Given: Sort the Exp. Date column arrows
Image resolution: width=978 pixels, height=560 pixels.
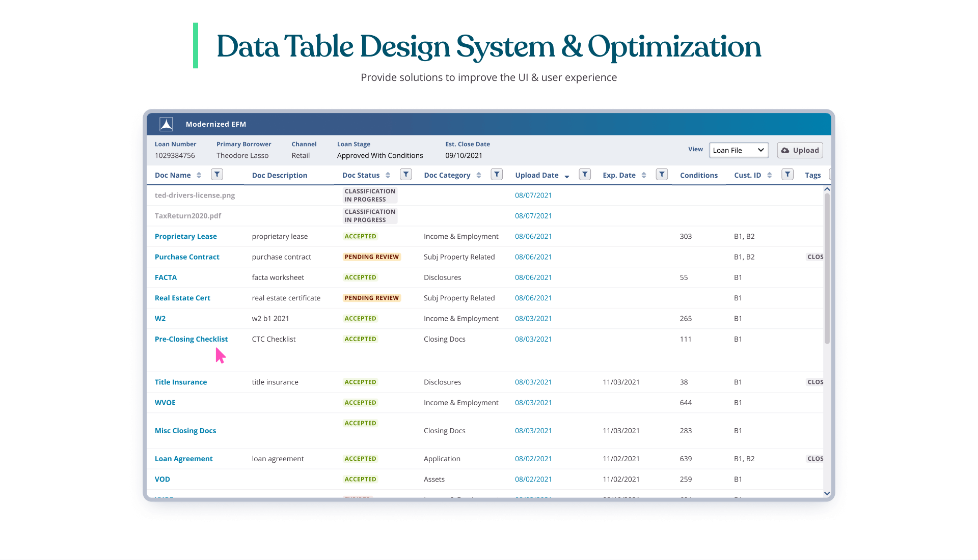Looking at the screenshot, I should [x=644, y=175].
